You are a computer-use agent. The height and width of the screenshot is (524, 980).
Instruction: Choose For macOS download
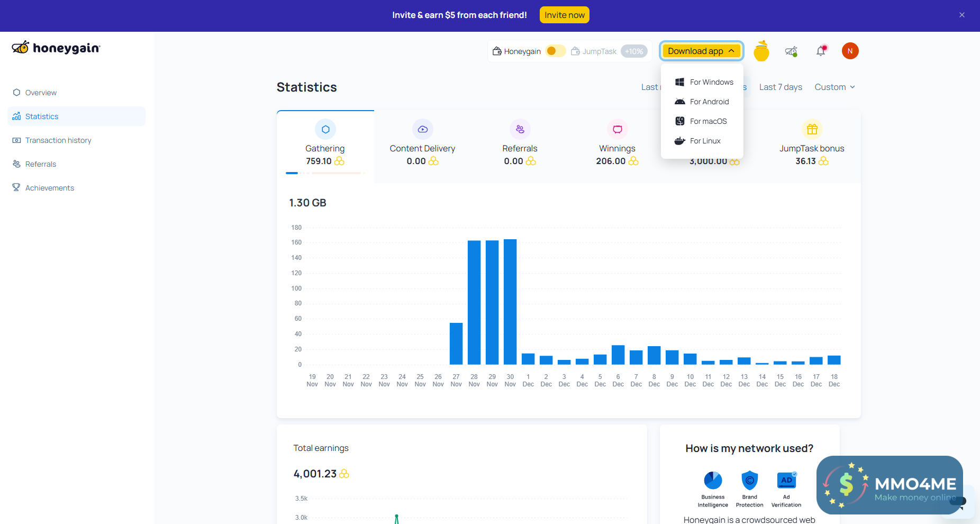tap(702, 121)
